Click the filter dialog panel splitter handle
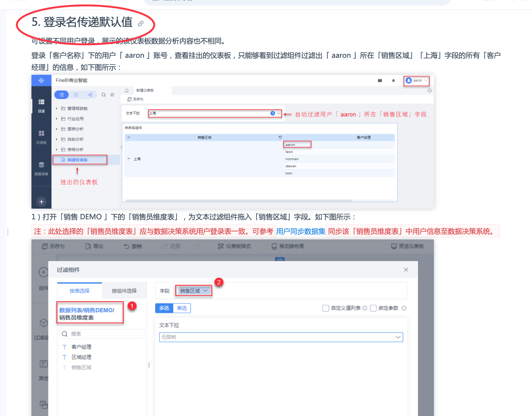 click(x=149, y=365)
